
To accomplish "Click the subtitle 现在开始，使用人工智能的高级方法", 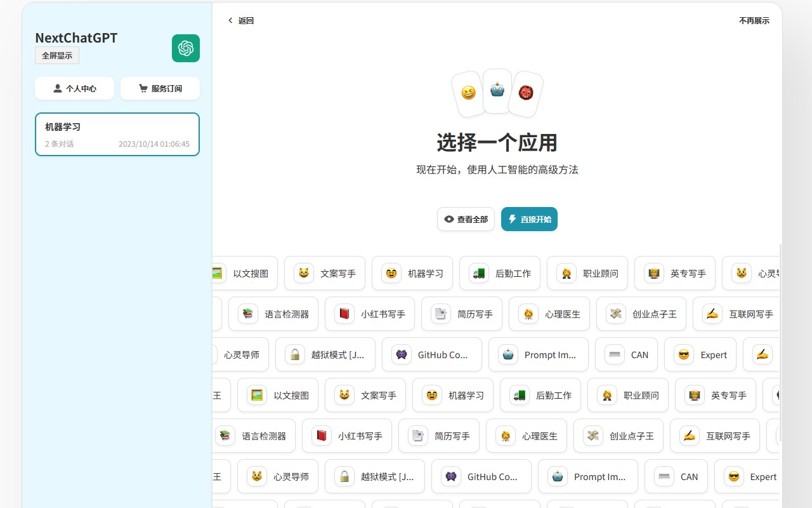I will point(497,170).
